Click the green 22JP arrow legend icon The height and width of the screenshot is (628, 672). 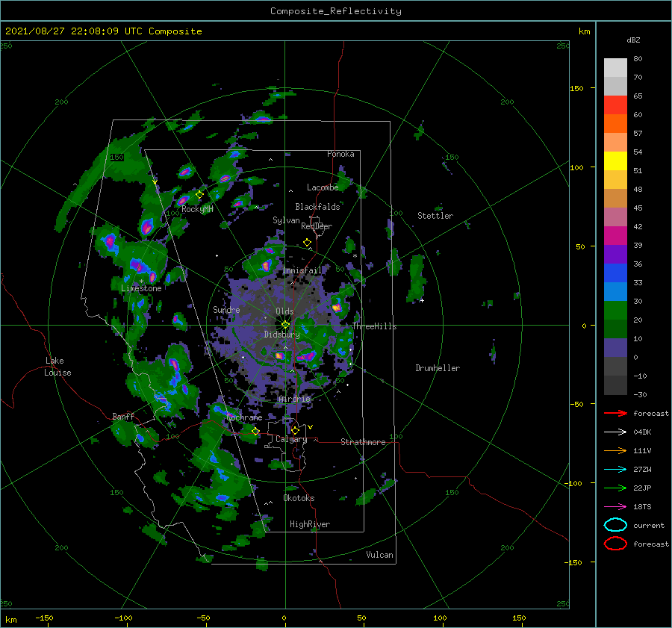pos(615,488)
